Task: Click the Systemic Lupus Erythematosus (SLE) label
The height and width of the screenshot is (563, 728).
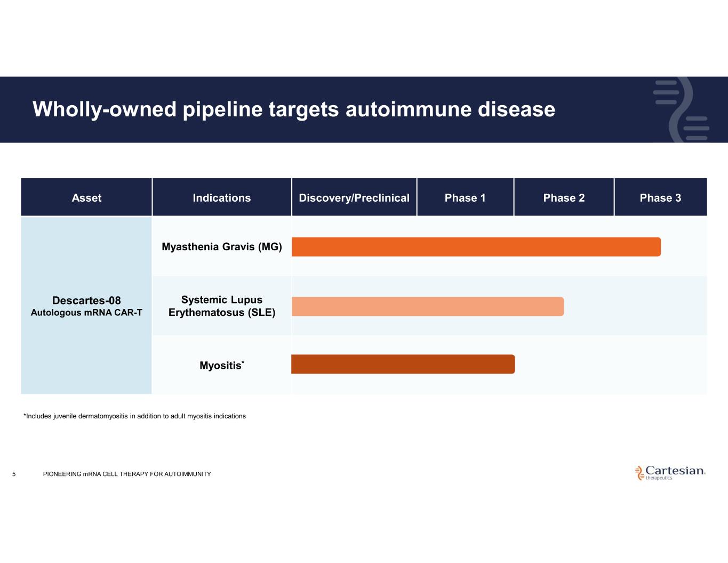Action: [222, 306]
